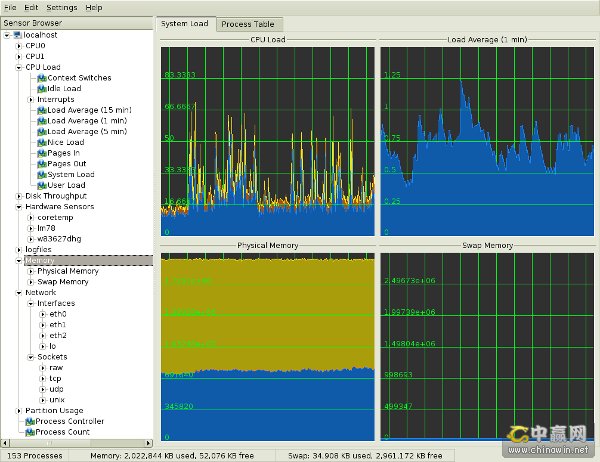The image size is (600, 462).
Task: Collapse the localhost tree node
Action: (7, 35)
